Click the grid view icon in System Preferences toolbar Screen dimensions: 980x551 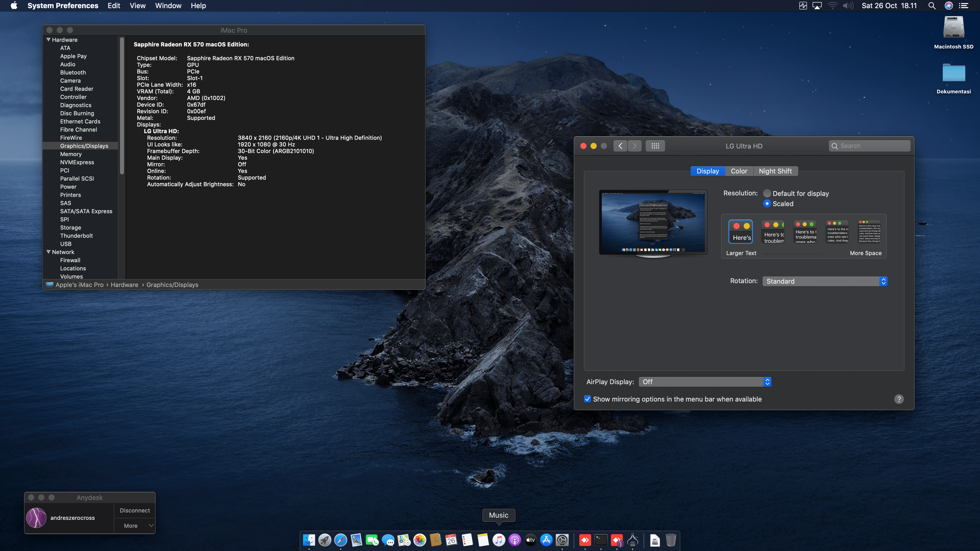[x=655, y=146]
